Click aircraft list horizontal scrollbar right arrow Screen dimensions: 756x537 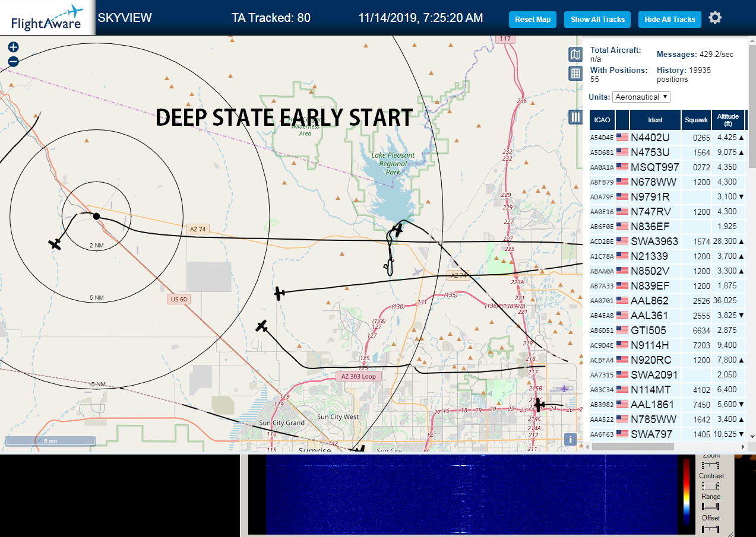(x=742, y=446)
